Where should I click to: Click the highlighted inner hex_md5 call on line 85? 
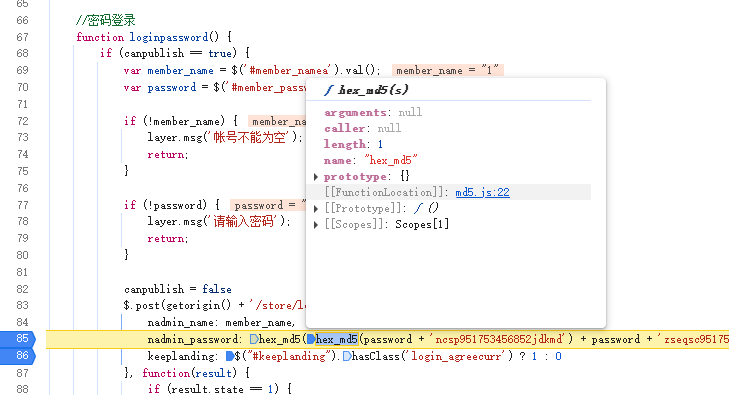[x=337, y=339]
